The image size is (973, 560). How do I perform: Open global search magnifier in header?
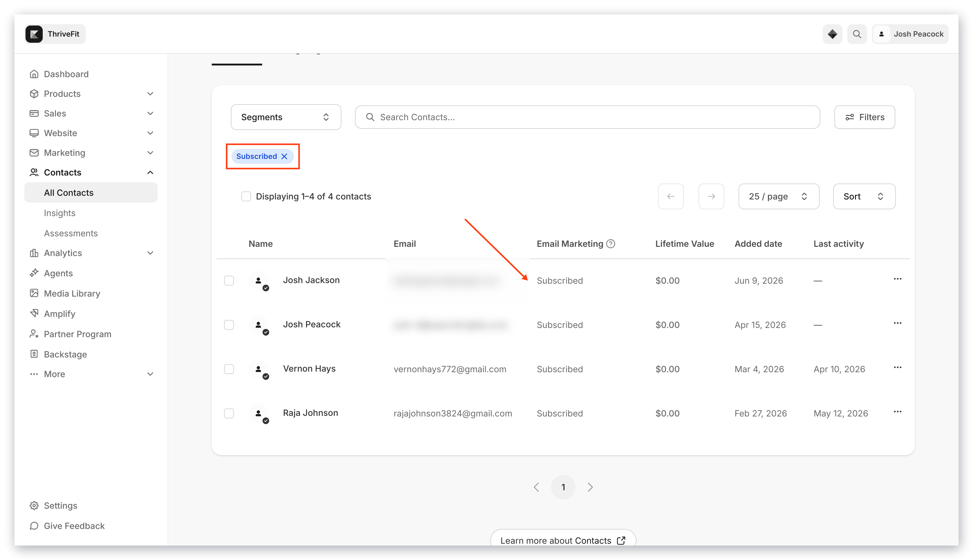(857, 34)
